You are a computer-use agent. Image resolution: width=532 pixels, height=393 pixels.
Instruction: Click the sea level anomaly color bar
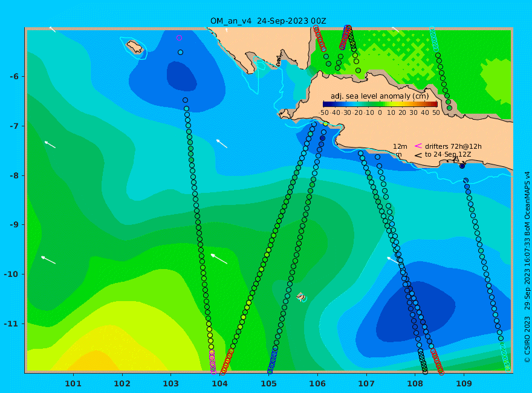tap(380, 104)
